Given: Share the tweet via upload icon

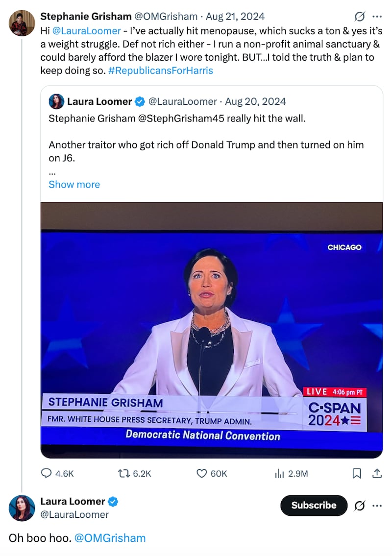Looking at the screenshot, I should coord(377,473).
